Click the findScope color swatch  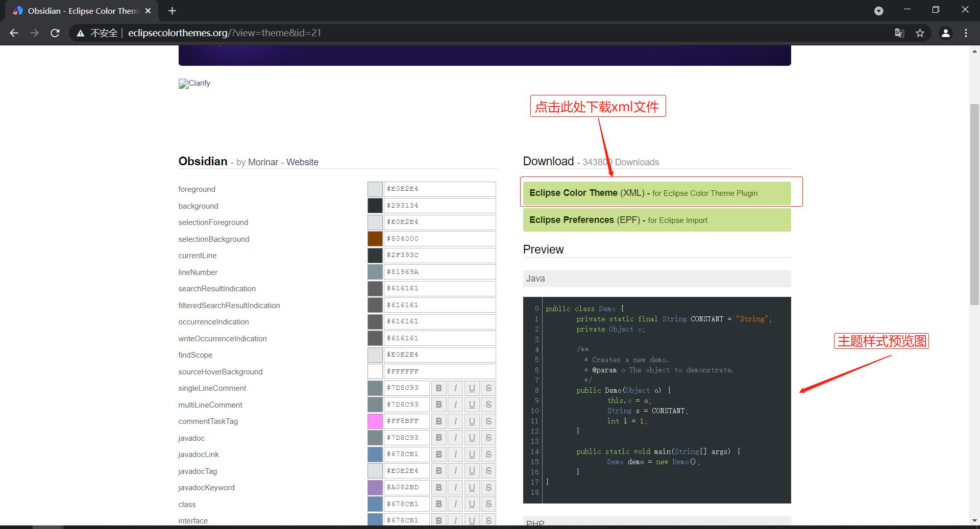pyautogui.click(x=375, y=355)
